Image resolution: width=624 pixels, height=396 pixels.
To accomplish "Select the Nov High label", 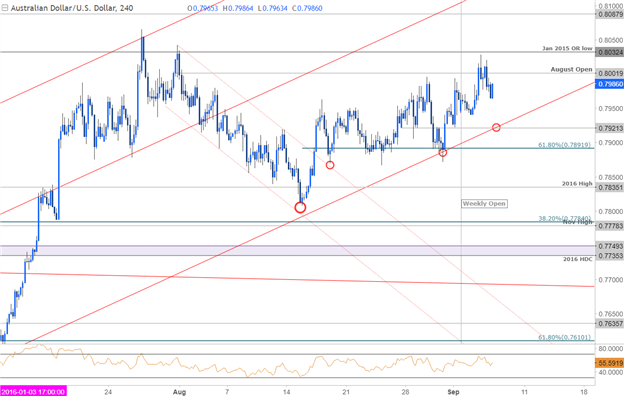I will (577, 222).
